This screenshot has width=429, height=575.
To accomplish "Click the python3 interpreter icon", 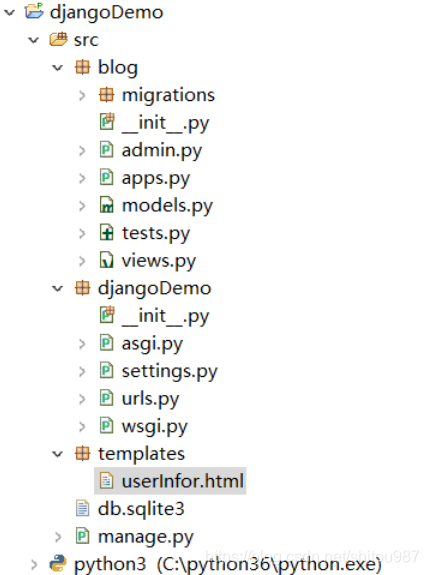I will click(58, 564).
